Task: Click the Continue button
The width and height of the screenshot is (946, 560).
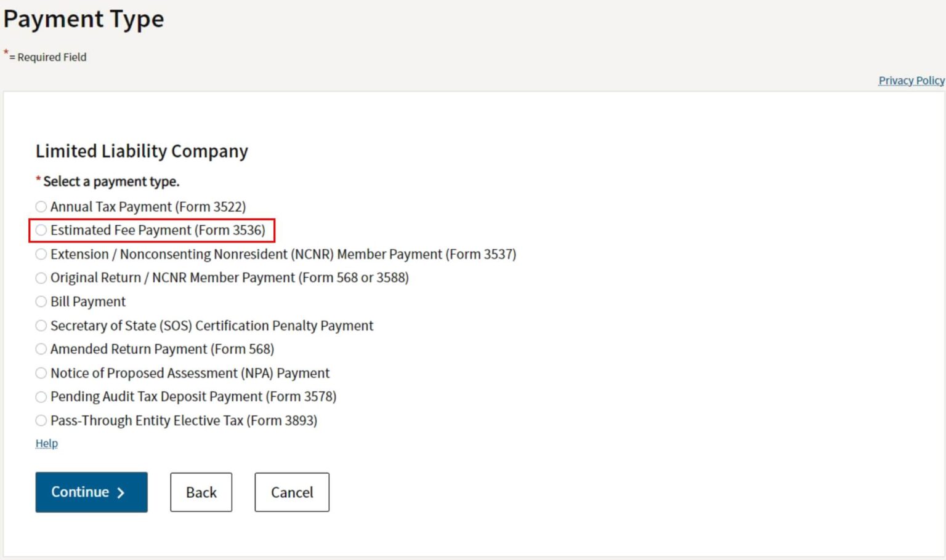Action: pos(91,492)
